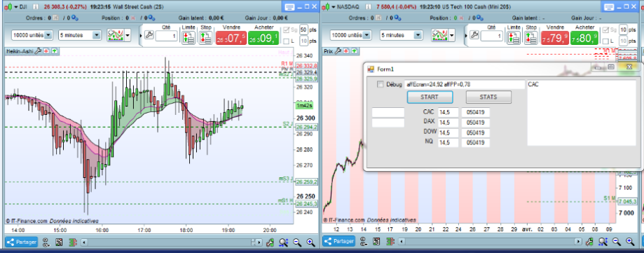Click the Limite order icon in DJI window

(x=189, y=38)
